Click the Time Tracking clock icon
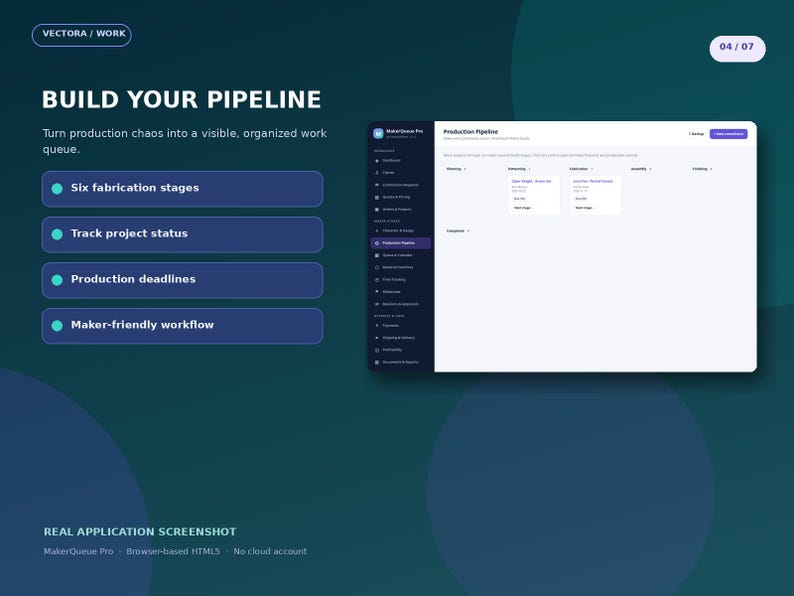The width and height of the screenshot is (794, 596). pos(377,280)
